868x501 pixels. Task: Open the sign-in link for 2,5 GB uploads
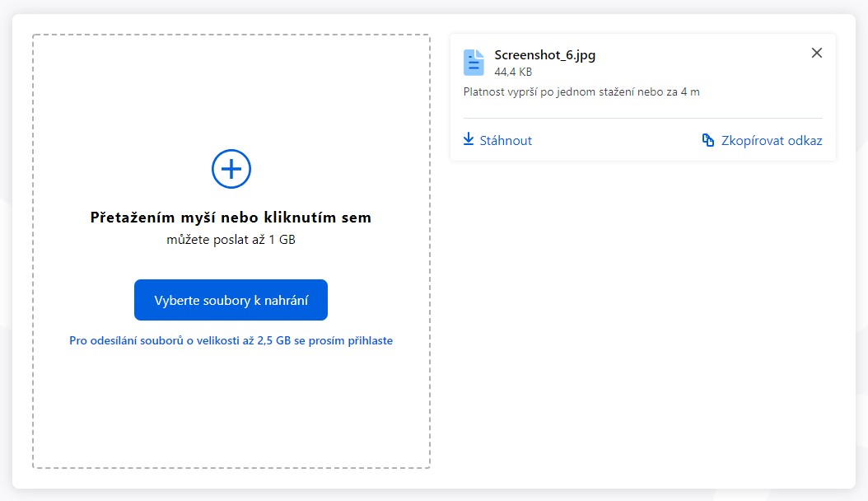pos(231,340)
